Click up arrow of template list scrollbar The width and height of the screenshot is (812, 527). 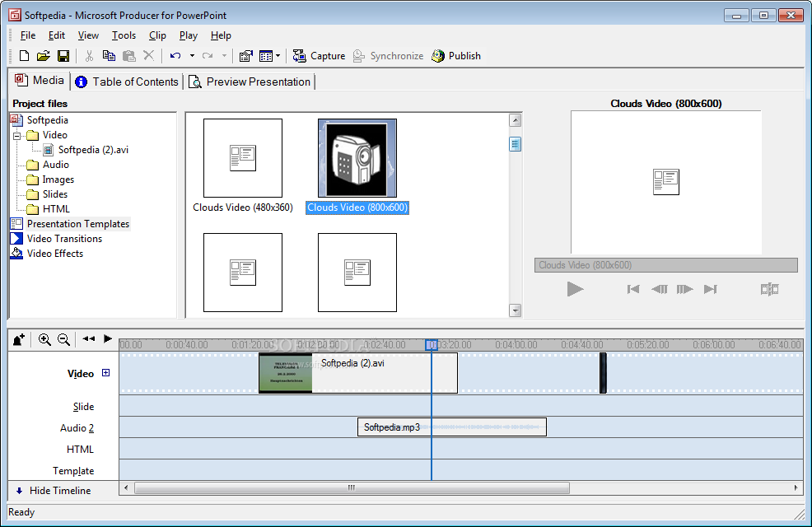(x=515, y=120)
